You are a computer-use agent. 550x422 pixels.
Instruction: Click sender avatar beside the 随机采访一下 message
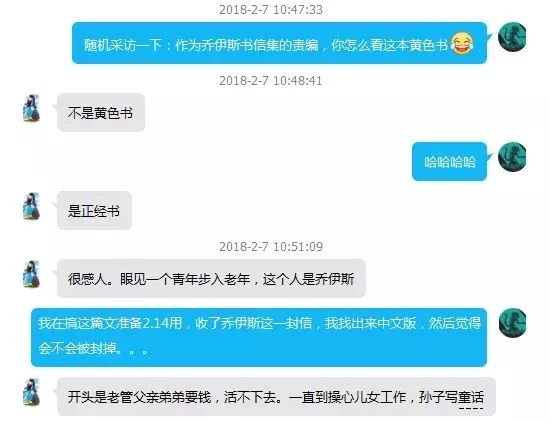[512, 37]
